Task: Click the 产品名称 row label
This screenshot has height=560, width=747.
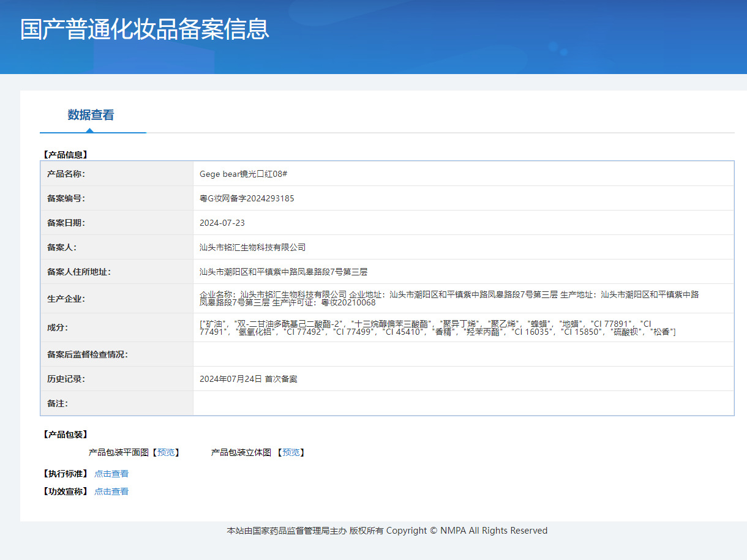Action: 66,174
